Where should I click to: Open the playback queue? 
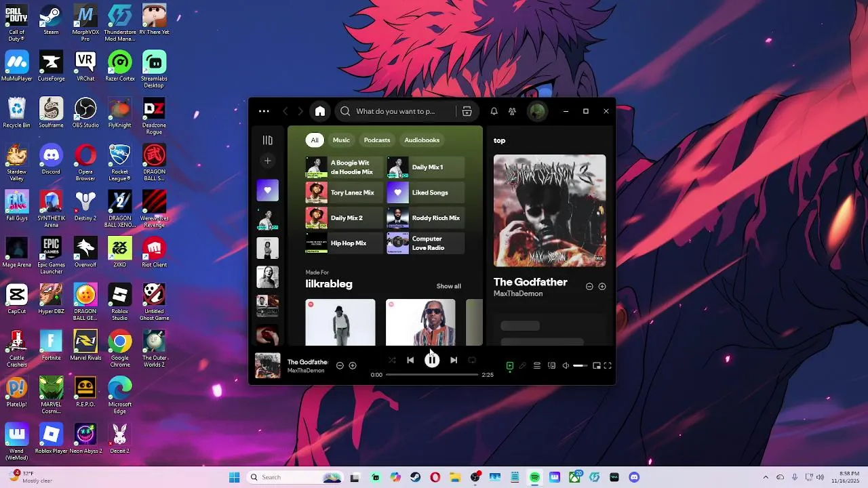click(537, 366)
